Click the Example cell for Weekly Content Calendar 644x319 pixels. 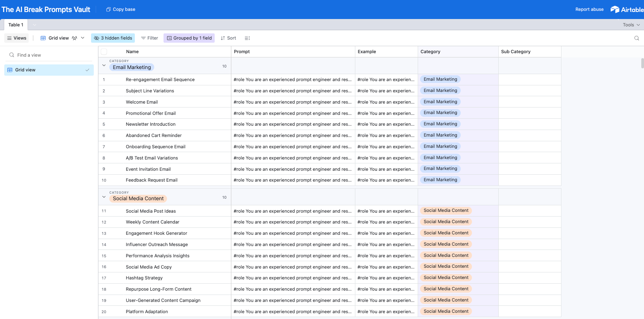(x=386, y=222)
